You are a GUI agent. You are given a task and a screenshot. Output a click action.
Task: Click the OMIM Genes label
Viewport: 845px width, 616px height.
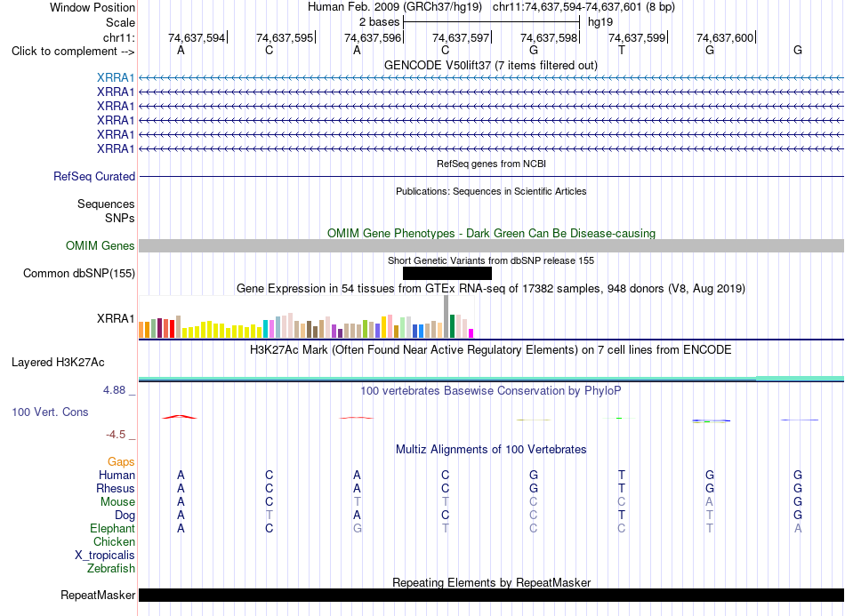pyautogui.click(x=101, y=245)
